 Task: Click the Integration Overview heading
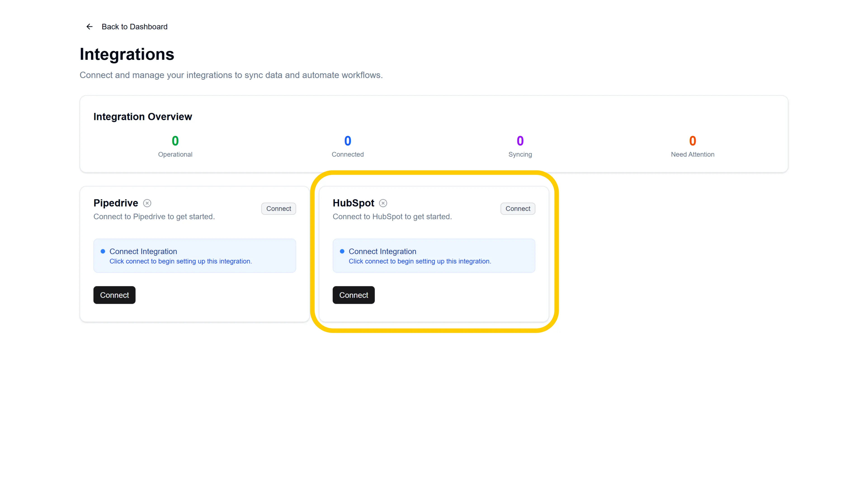click(143, 117)
